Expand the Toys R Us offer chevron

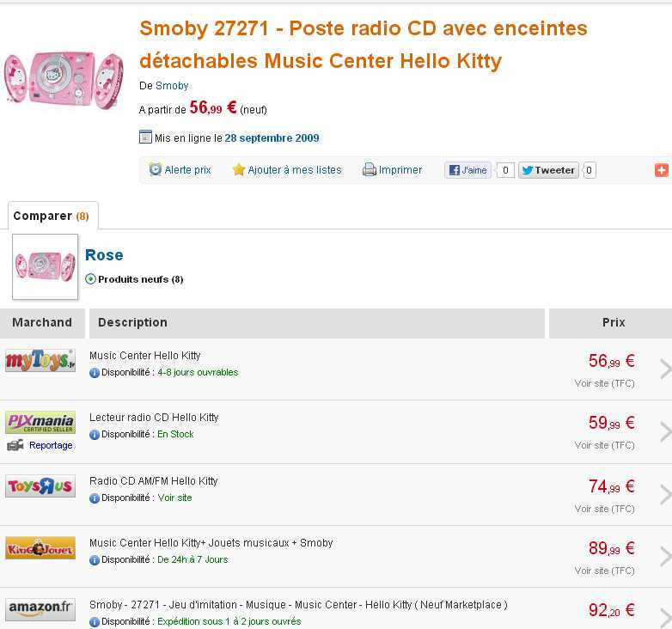[665, 495]
